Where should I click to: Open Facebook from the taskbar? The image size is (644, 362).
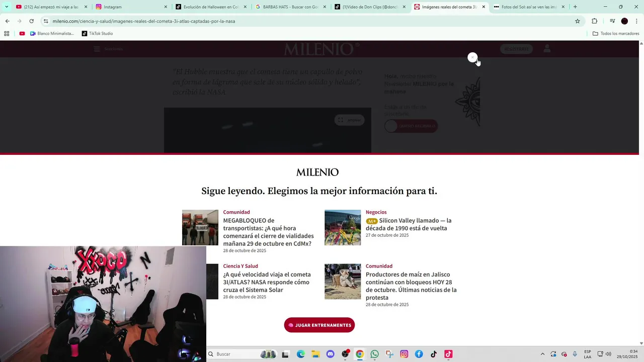click(x=419, y=354)
